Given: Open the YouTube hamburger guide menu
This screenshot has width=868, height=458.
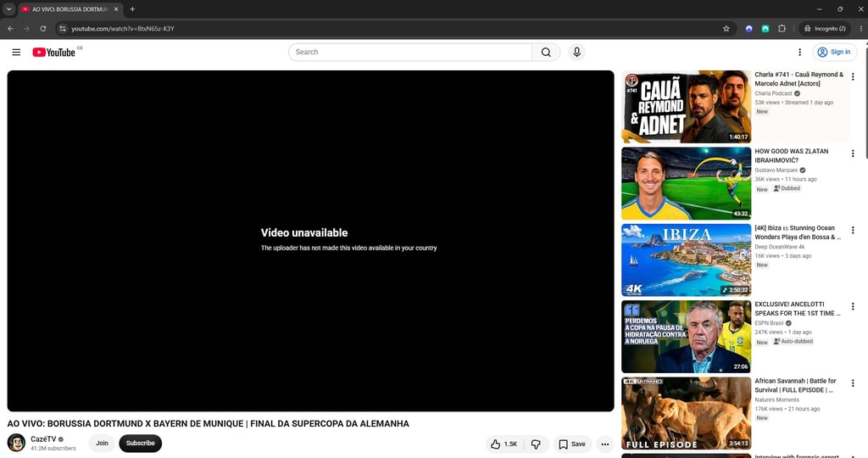Looking at the screenshot, I should tap(16, 52).
